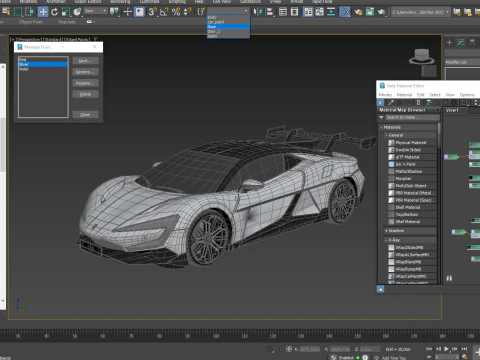Select VRayBlendMtl entry
Viewport: 480px width, 360px height.
[x=412, y=262]
